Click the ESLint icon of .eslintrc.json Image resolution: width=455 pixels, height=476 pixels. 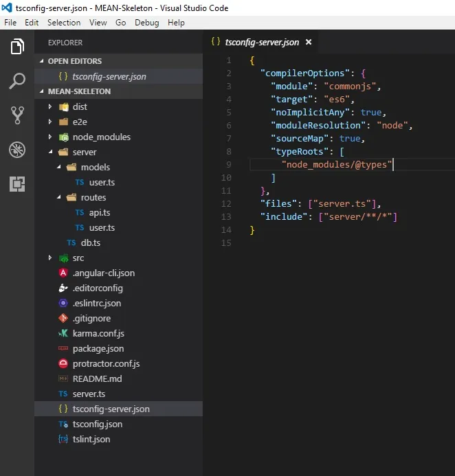click(63, 303)
